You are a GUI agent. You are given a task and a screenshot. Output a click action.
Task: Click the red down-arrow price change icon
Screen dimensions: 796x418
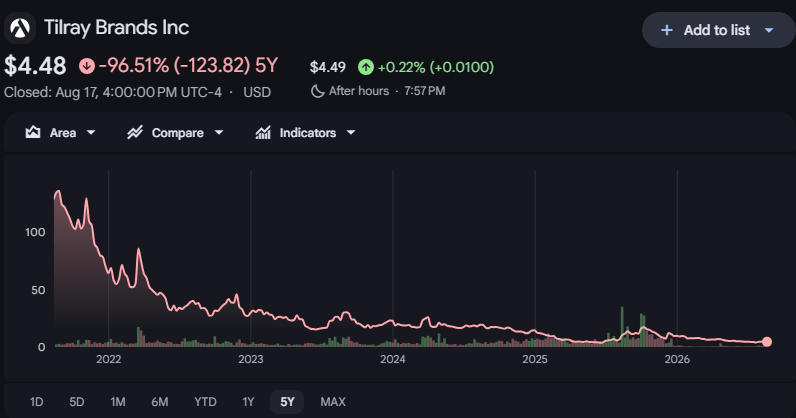tap(87, 66)
